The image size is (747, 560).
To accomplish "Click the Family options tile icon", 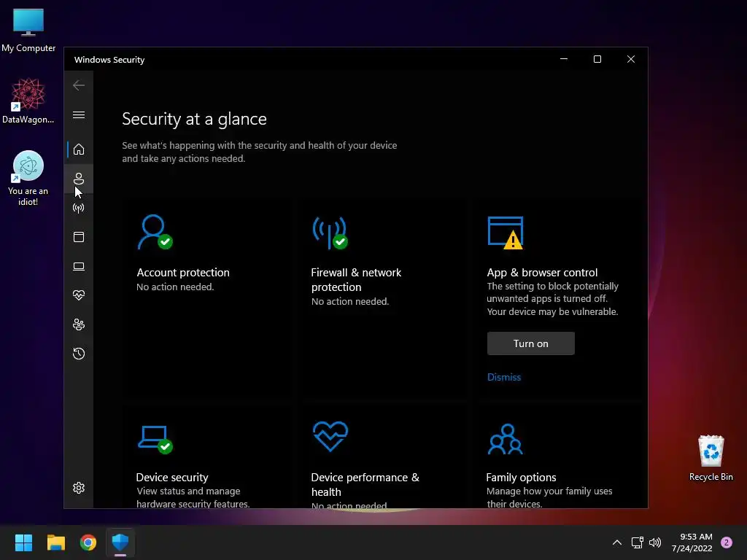I will click(x=506, y=439).
